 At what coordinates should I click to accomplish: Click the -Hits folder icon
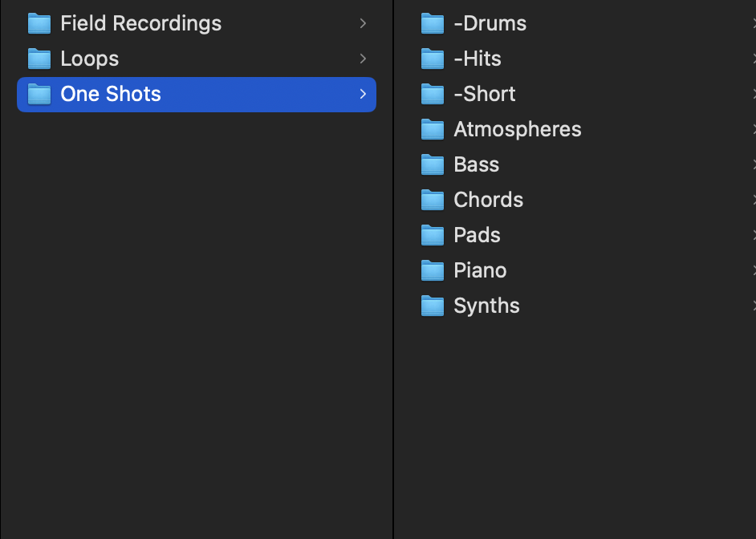click(433, 59)
